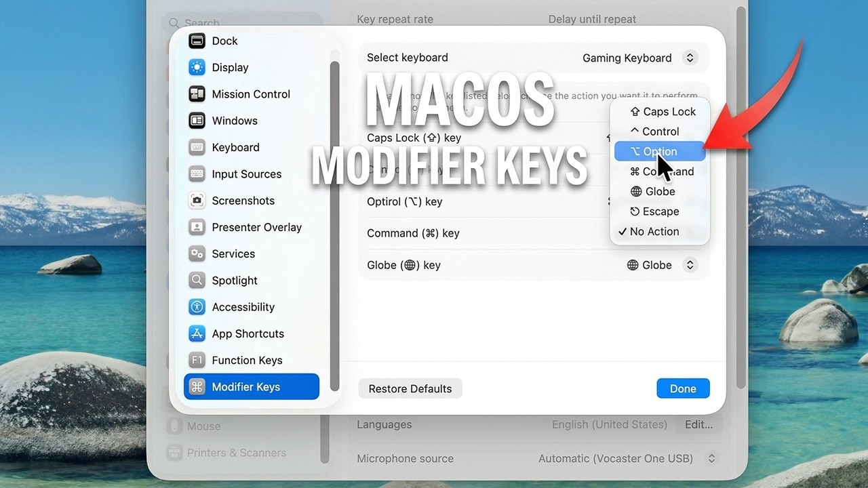Click the Mouse icon in background sidebar
Screen dimensions: 868x488
pos(175,426)
